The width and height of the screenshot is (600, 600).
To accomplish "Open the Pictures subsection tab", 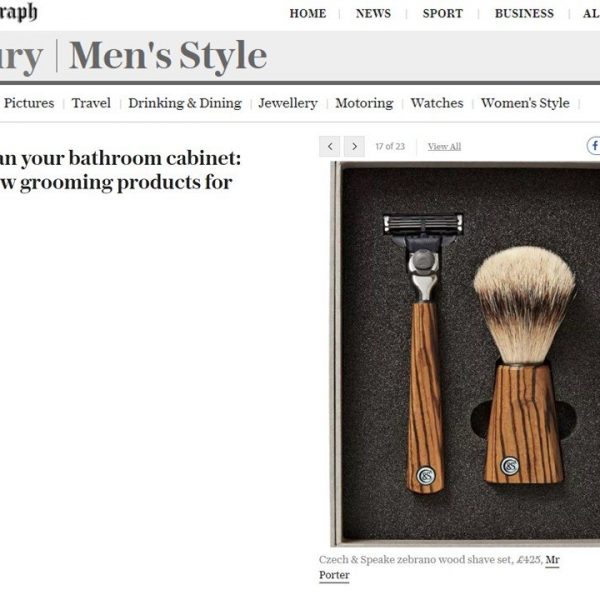I will click(29, 103).
